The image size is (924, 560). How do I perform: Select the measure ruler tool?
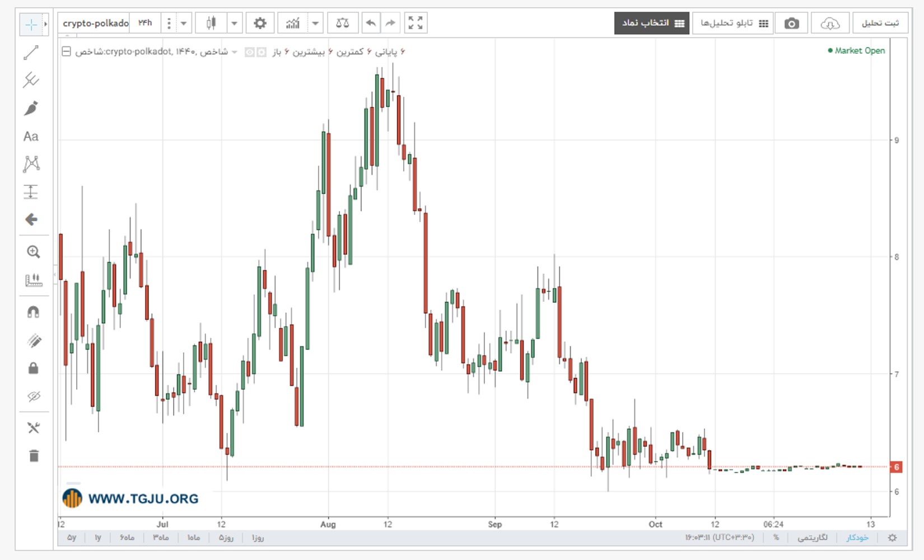pyautogui.click(x=34, y=280)
